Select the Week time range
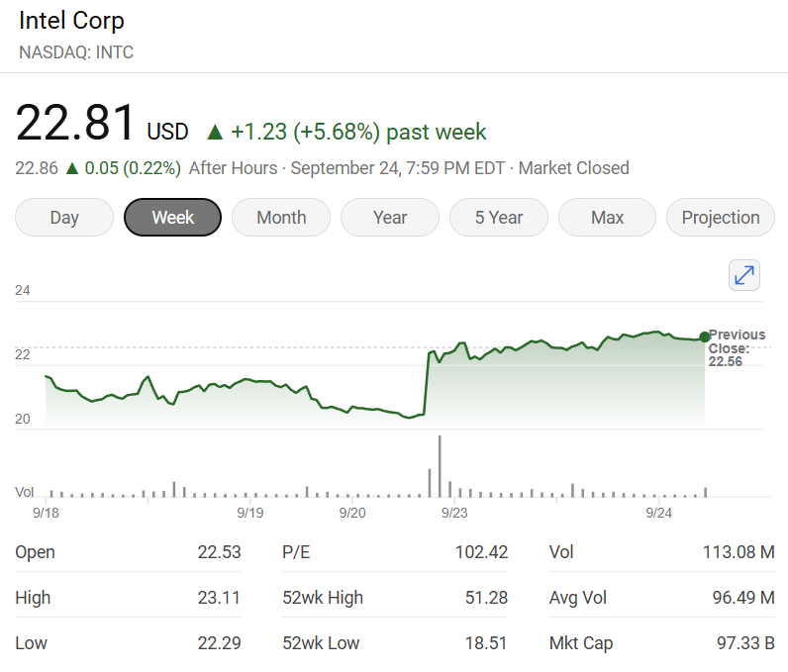 coord(173,218)
